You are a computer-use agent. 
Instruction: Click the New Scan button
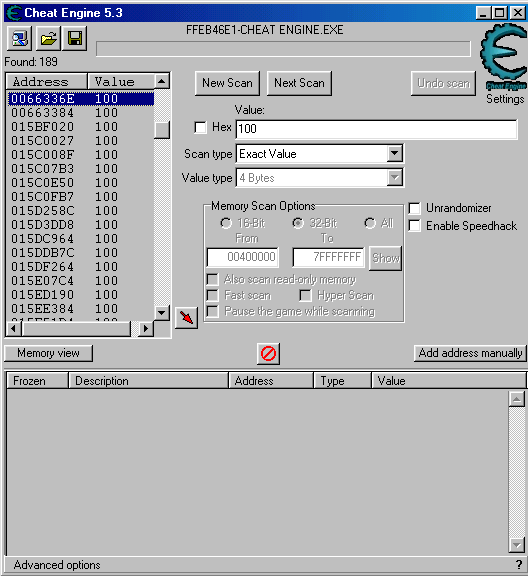tap(227, 83)
